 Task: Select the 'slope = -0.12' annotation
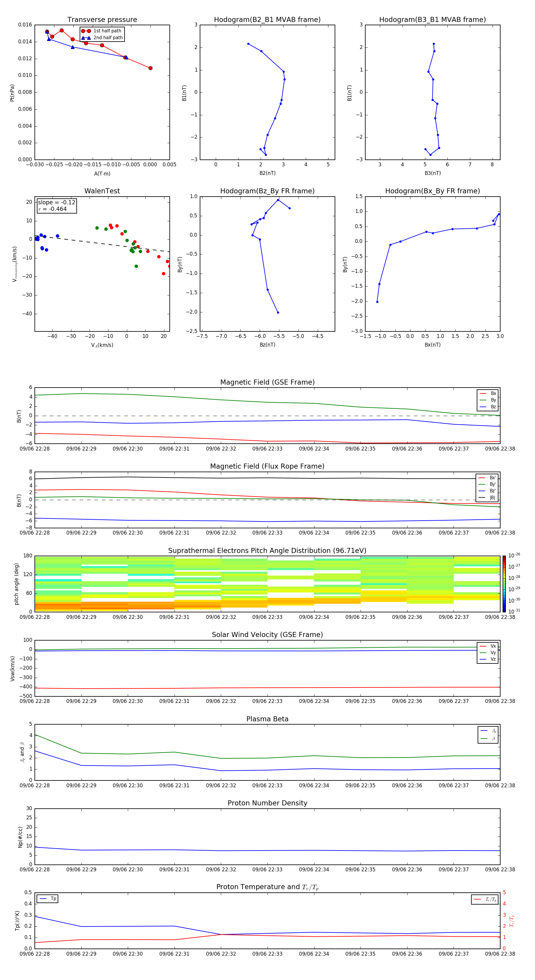click(56, 203)
